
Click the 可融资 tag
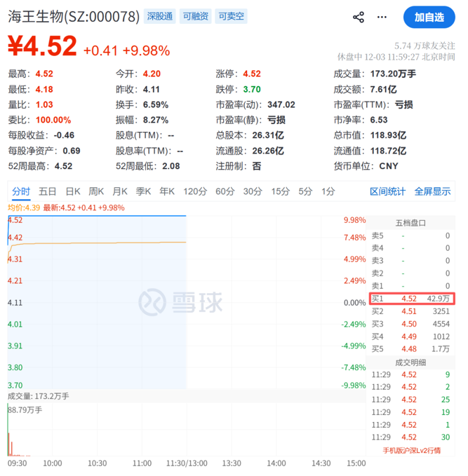pyautogui.click(x=195, y=15)
